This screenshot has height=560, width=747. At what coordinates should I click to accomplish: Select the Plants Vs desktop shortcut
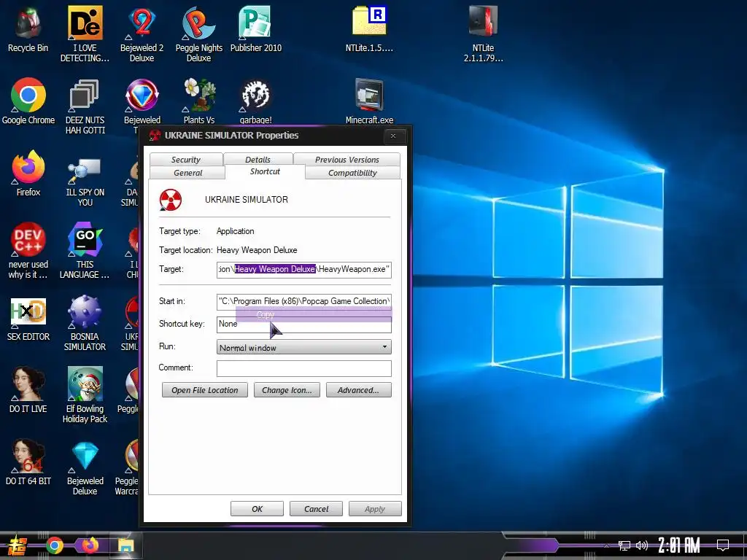coord(199,101)
